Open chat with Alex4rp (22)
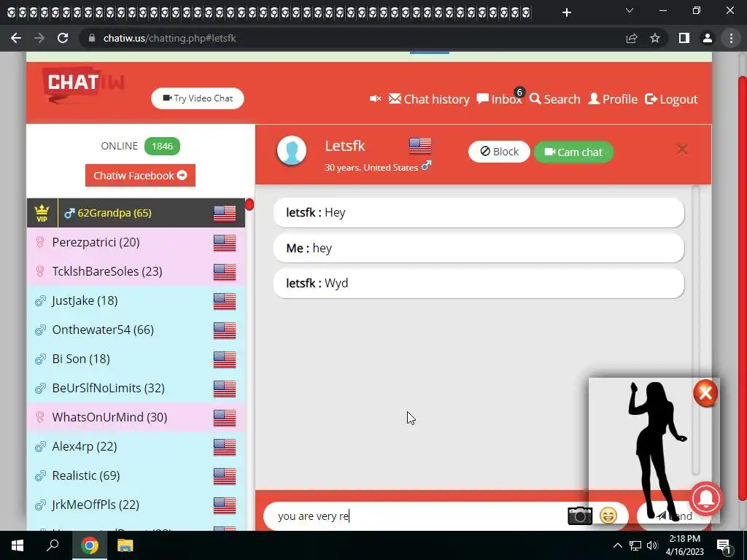Image resolution: width=747 pixels, height=560 pixels. pos(136,446)
